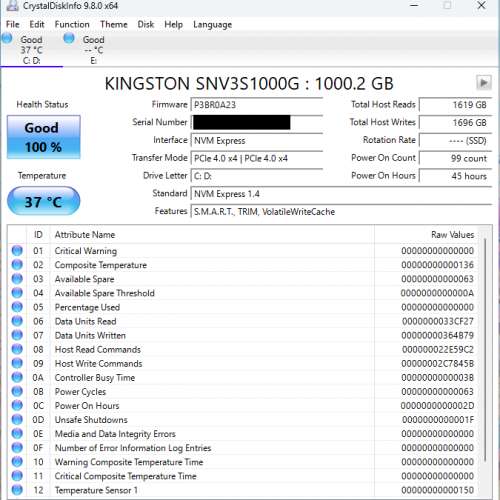Open the Edit menu
The width and height of the screenshot is (500, 500).
tap(37, 24)
